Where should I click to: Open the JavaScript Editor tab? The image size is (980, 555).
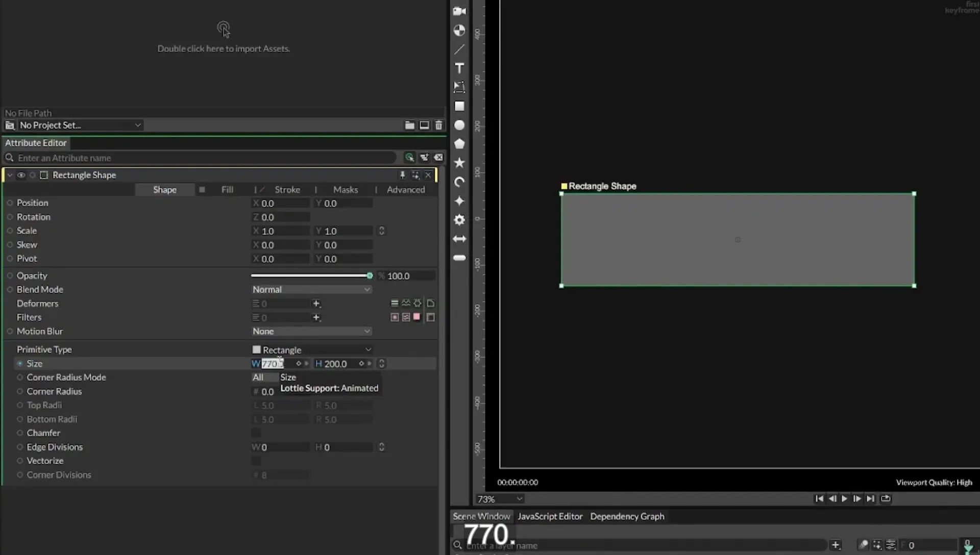coord(550,516)
